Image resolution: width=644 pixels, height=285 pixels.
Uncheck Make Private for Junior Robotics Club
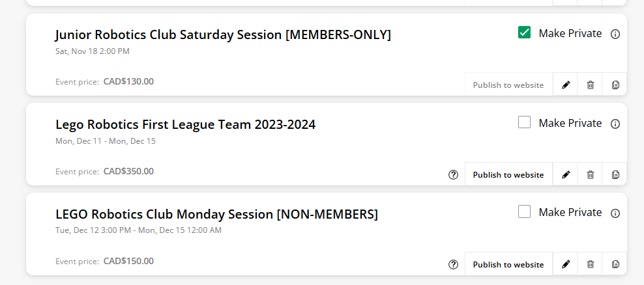click(524, 33)
